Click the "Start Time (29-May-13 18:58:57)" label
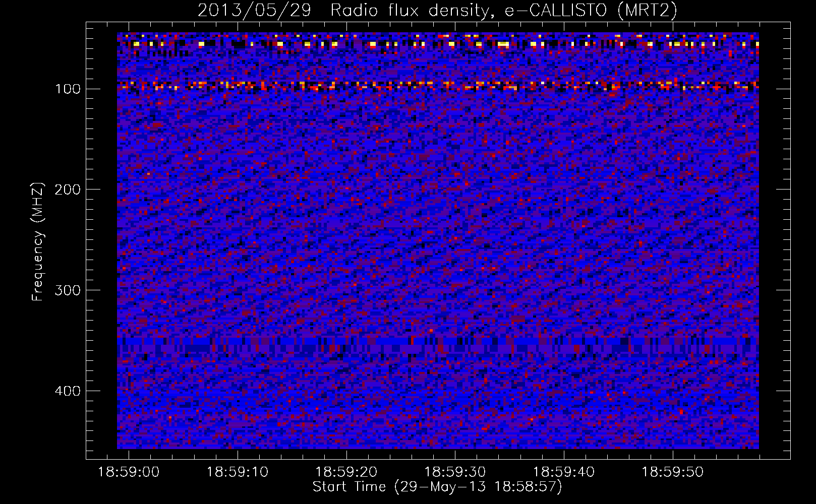Viewport: 816px width, 504px height. coord(437,487)
